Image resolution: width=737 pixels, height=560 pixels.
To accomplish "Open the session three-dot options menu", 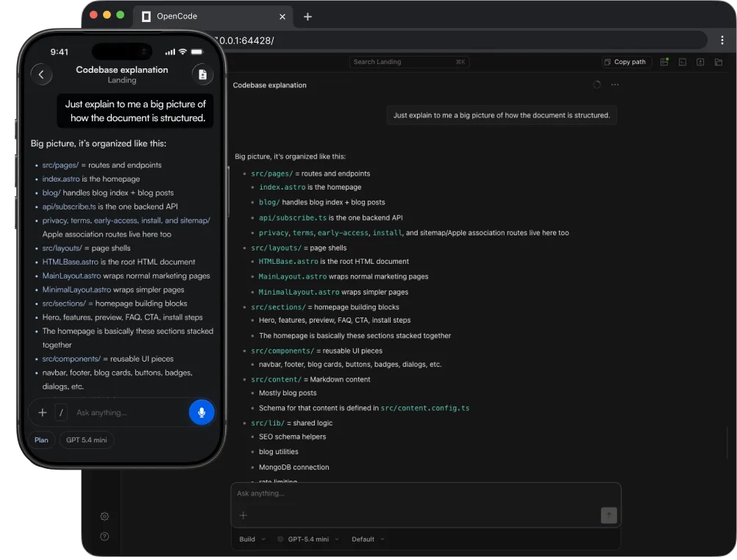I will pyautogui.click(x=615, y=85).
